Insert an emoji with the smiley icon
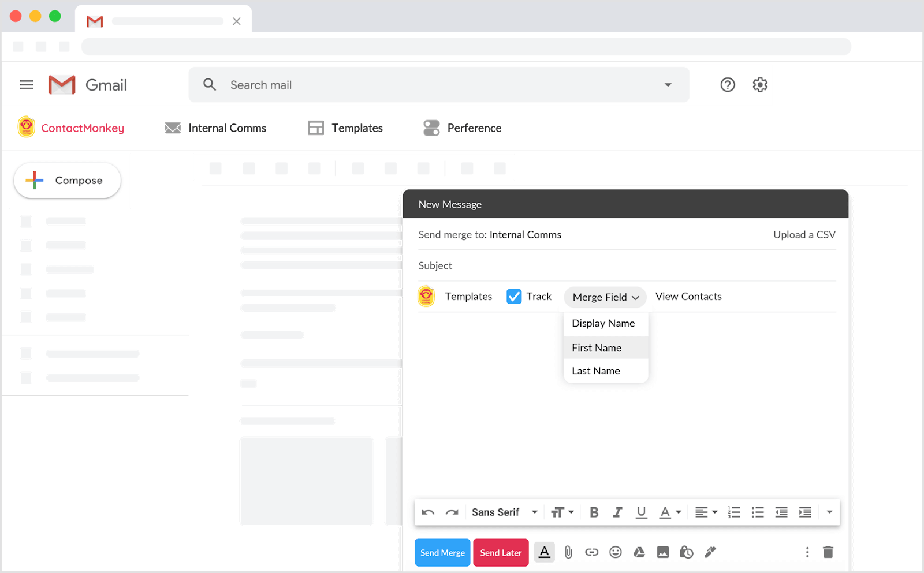Viewport: 924px width, 573px height. [616, 552]
